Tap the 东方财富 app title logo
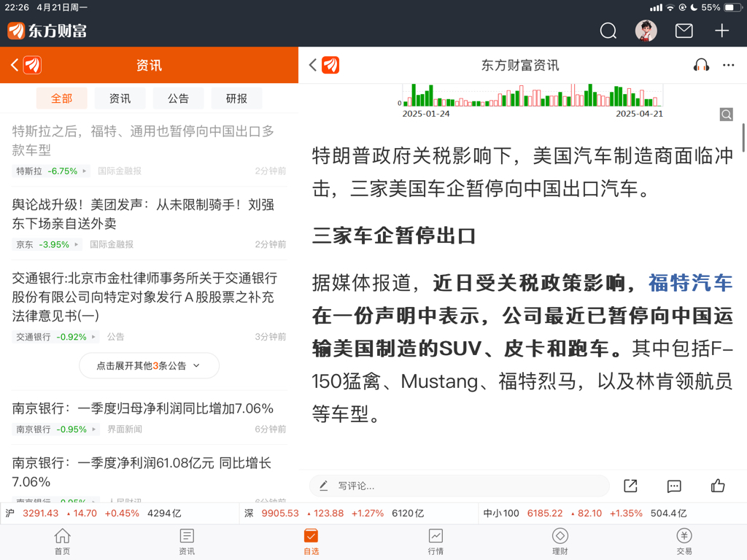 (x=47, y=31)
